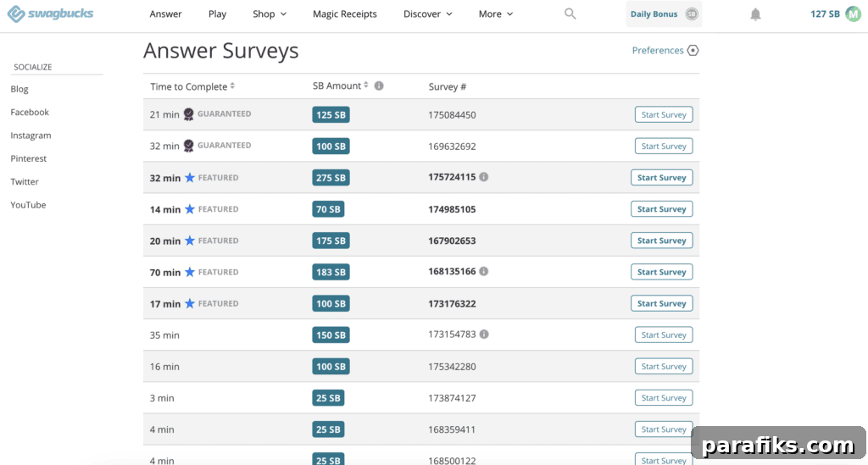Start the 275 SB featured survey
The height and width of the screenshot is (465, 868).
661,178
